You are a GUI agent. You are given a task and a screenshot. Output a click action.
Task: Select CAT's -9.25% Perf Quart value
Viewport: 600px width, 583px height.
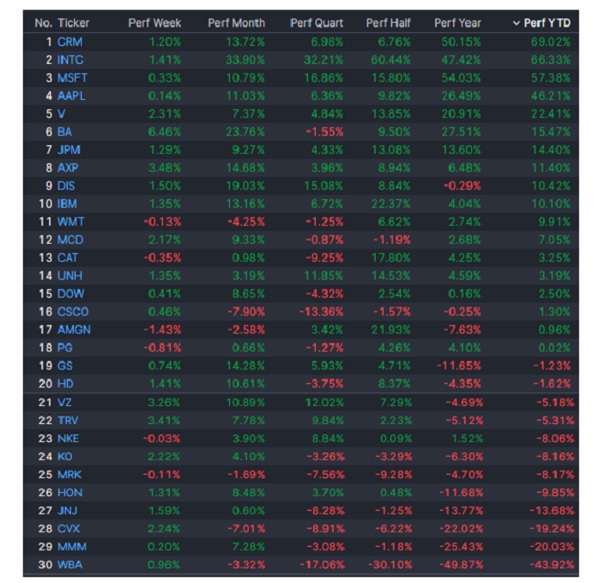[324, 257]
